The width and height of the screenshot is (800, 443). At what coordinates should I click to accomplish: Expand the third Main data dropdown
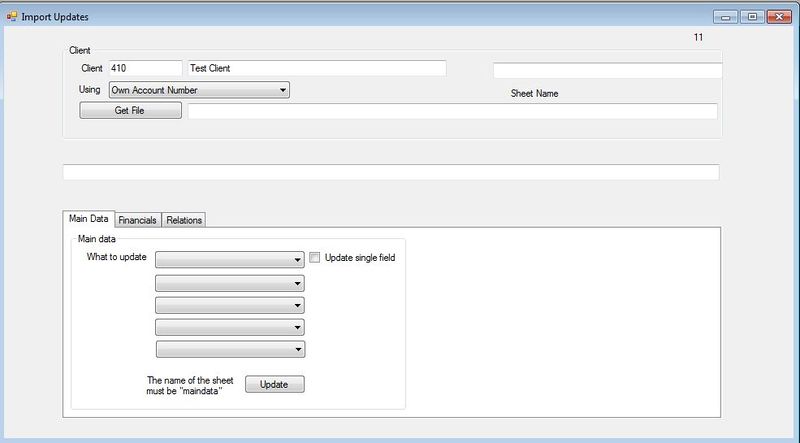click(230, 305)
